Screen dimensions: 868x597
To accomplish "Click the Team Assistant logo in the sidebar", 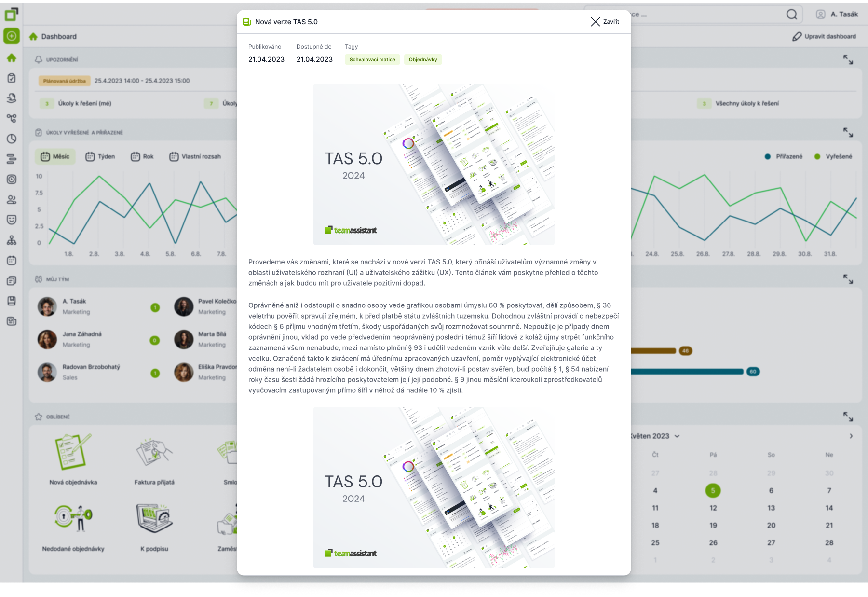I will (x=12, y=14).
